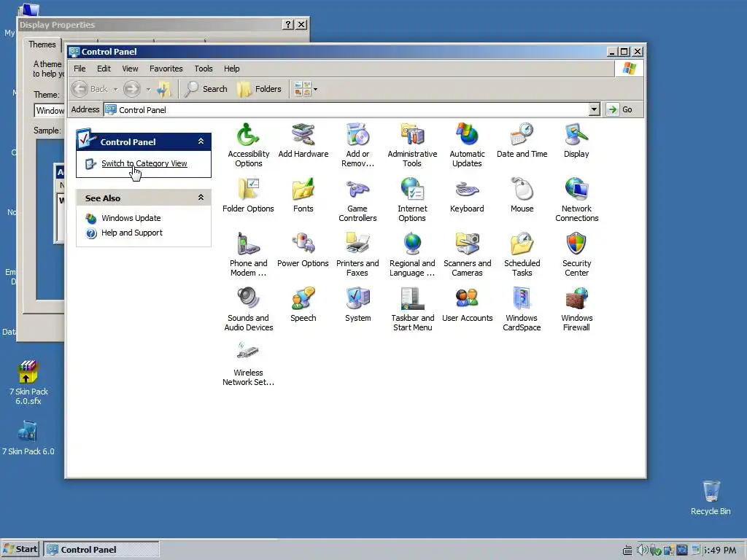Open the Windows Update link
The image size is (747, 560).
pos(131,218)
